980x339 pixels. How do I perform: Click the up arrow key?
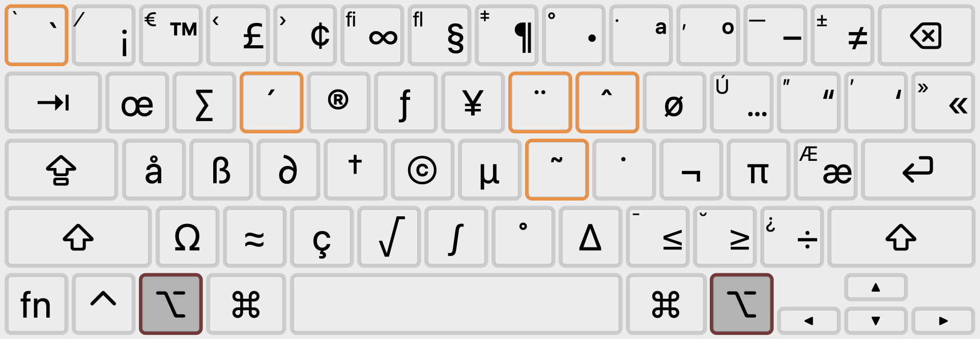[x=876, y=288]
